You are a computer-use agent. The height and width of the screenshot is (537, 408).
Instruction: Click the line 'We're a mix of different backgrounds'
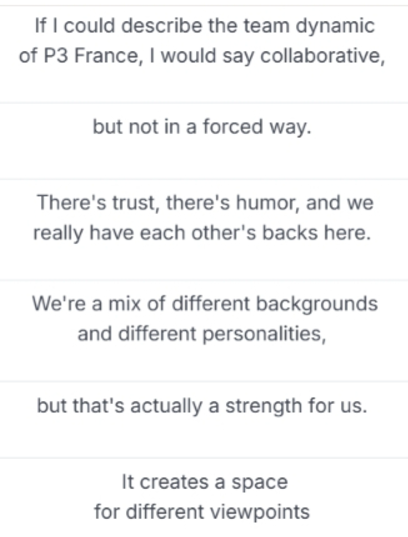(x=205, y=304)
